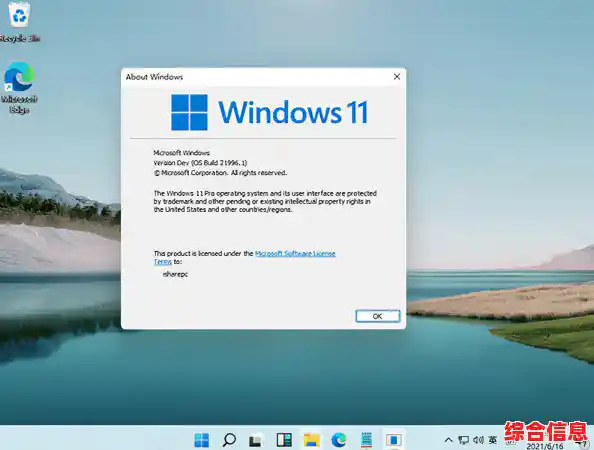The image size is (594, 450).
Task: Open the Microsoft Software License link
Action: pos(295,253)
